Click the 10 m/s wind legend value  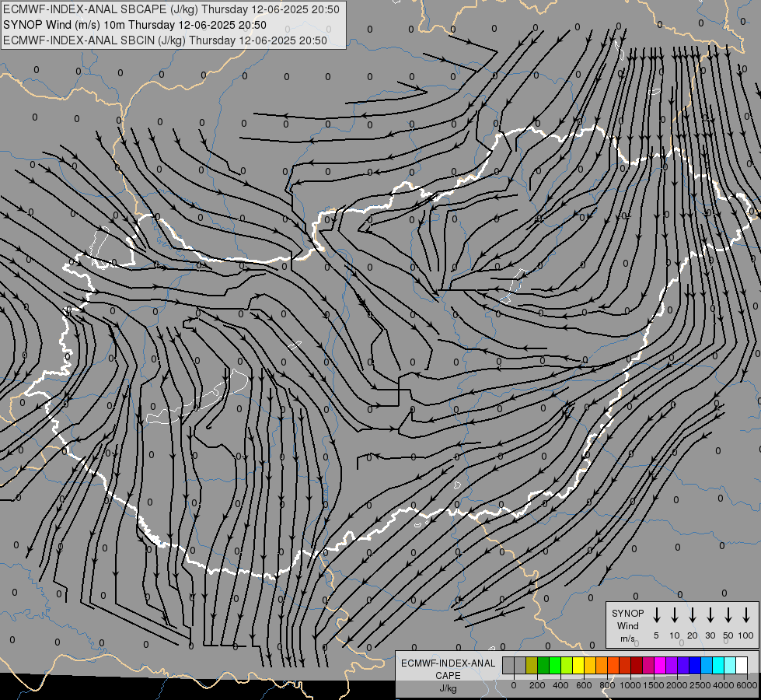coord(674,635)
